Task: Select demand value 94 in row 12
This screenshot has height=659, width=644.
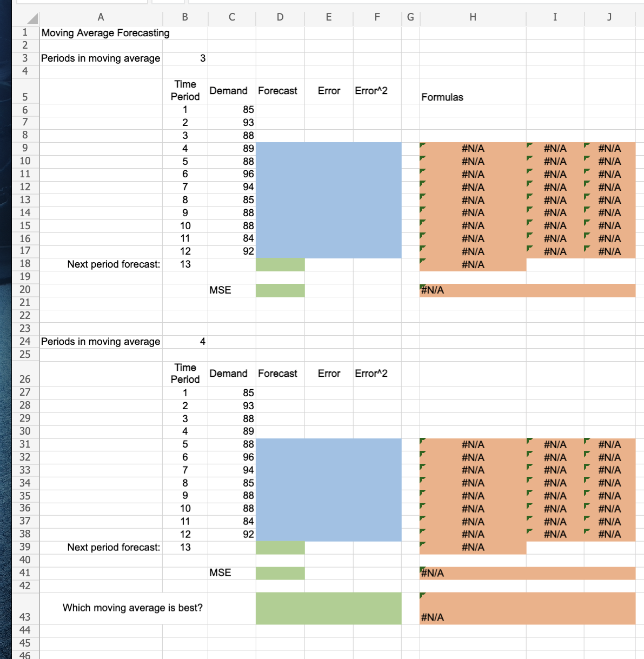Action: [232, 187]
